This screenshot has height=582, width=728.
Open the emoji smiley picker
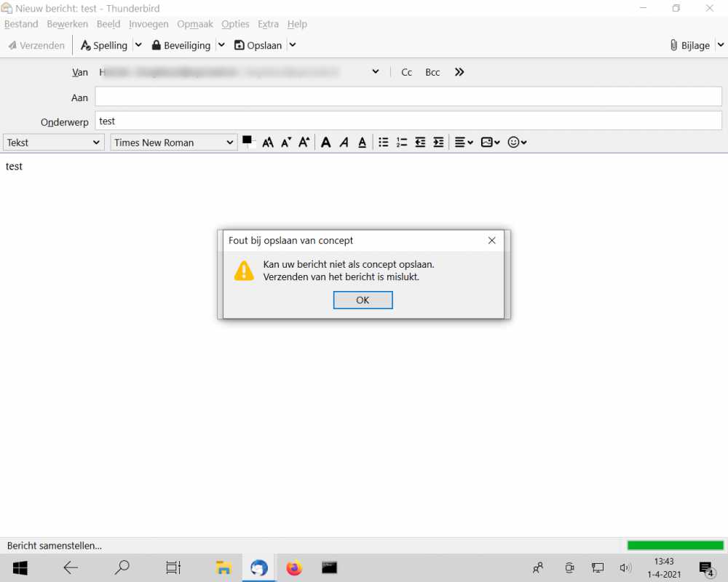[517, 143]
